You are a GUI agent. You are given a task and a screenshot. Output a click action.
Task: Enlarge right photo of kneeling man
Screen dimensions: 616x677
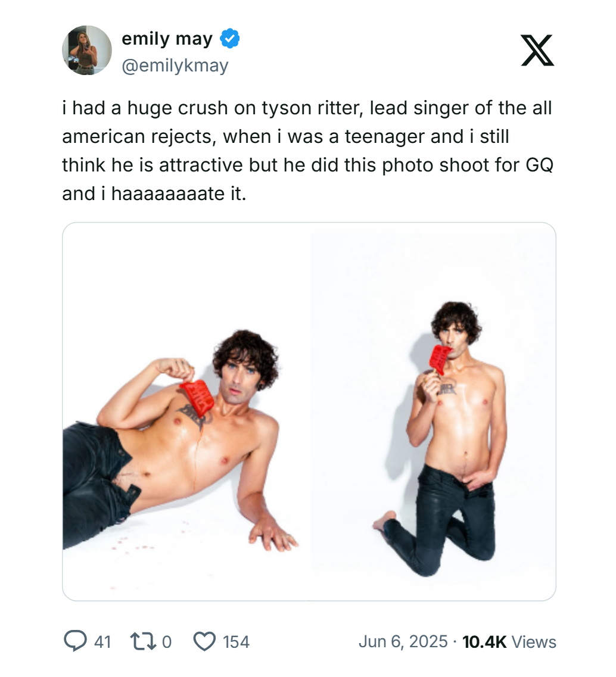point(433,411)
